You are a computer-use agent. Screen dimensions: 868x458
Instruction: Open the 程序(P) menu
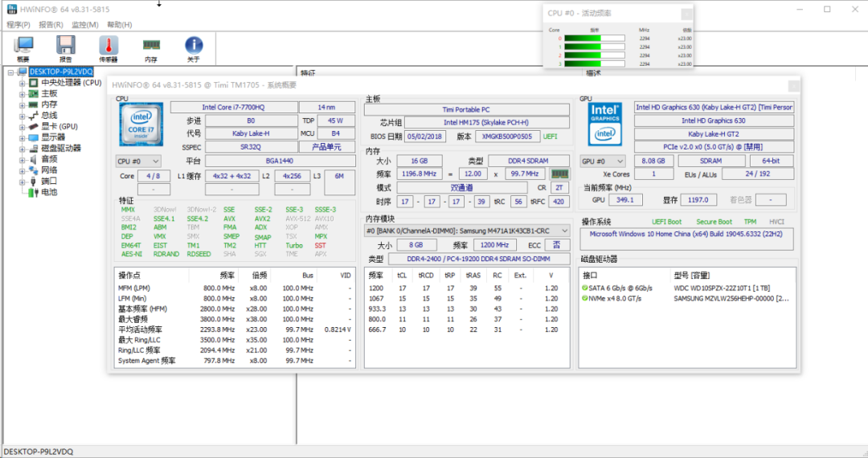click(x=18, y=25)
